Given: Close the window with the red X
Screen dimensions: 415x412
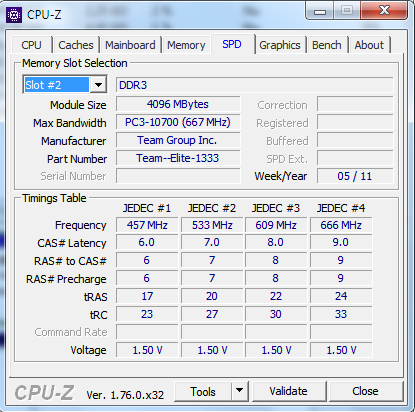Looking at the screenshot, I should tap(384, 11).
